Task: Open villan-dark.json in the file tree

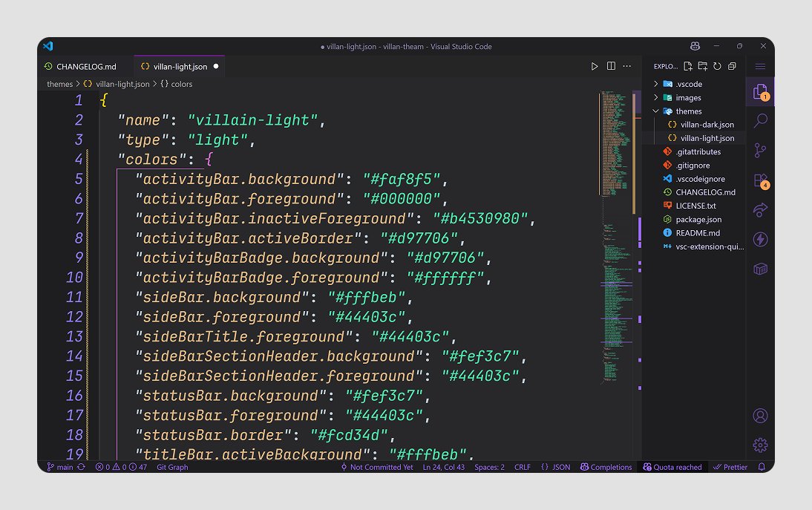Action: coord(707,125)
